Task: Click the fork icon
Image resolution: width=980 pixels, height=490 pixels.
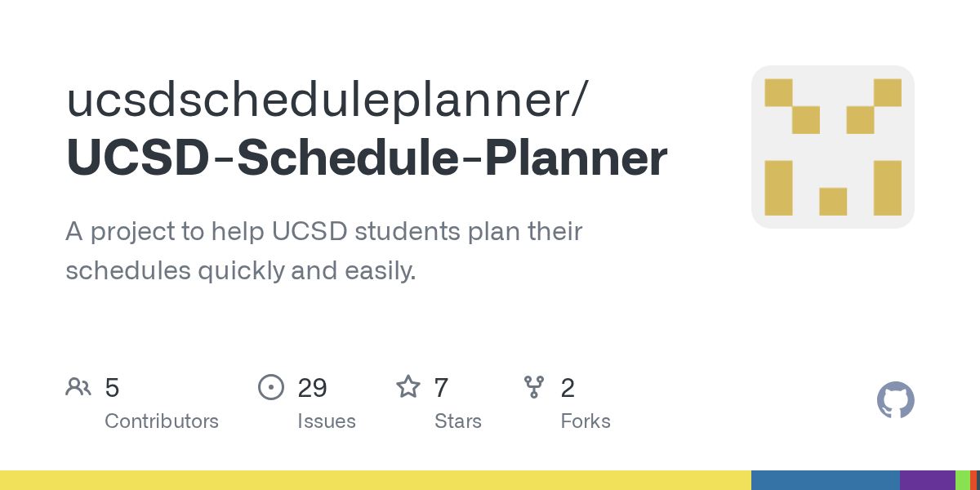Action: click(534, 387)
